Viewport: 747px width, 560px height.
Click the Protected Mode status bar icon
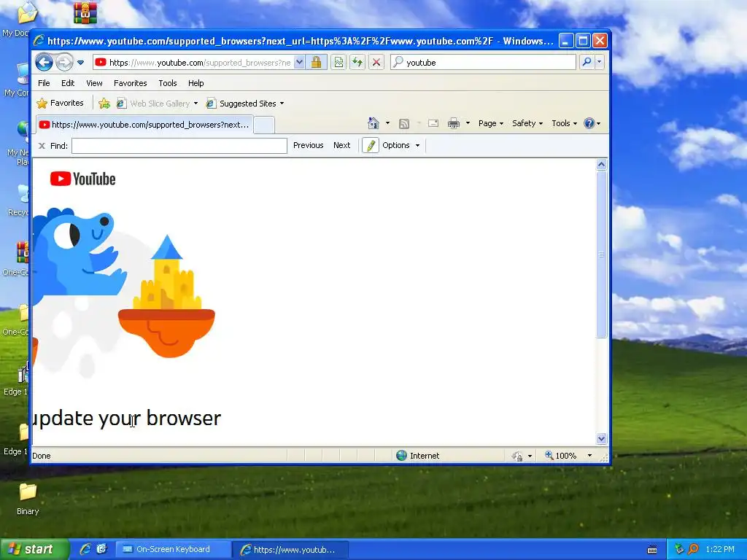pos(517,456)
